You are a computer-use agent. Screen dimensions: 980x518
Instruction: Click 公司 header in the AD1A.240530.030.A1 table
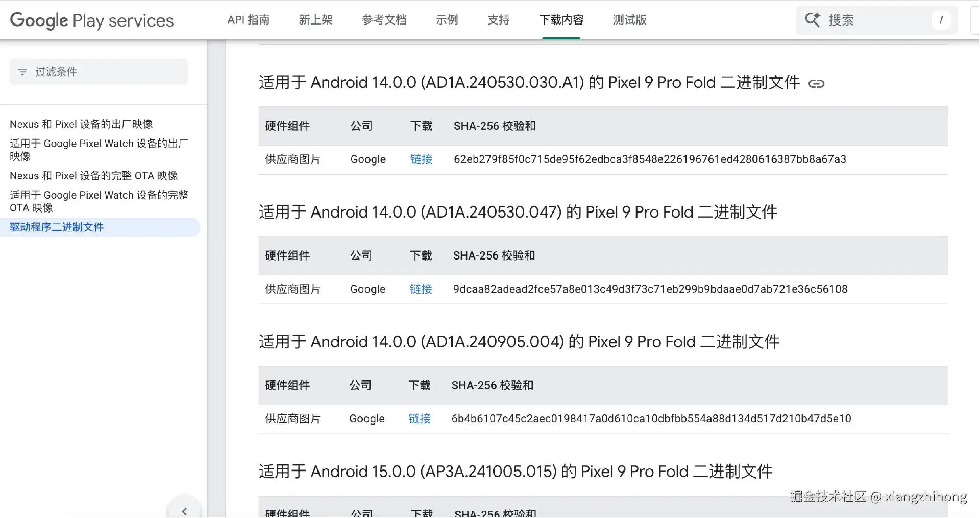pyautogui.click(x=361, y=126)
